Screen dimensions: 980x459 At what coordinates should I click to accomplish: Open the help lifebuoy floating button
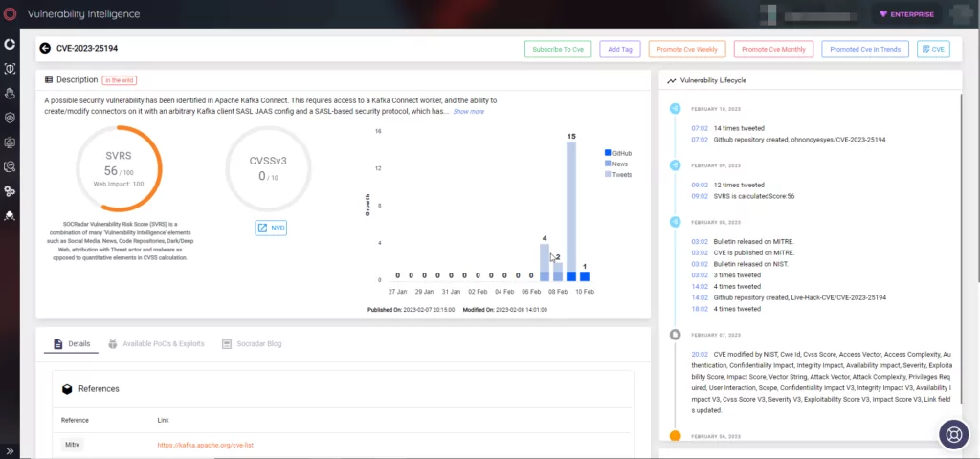click(x=954, y=435)
